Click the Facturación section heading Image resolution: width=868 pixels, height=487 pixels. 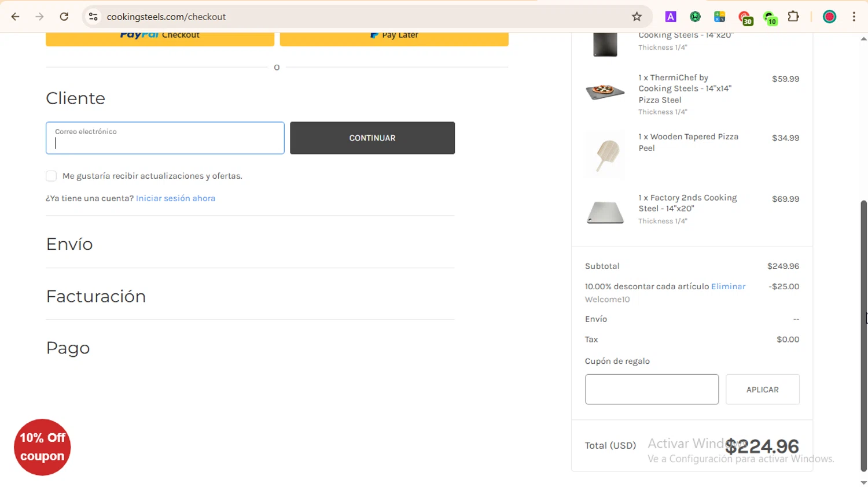click(x=96, y=296)
